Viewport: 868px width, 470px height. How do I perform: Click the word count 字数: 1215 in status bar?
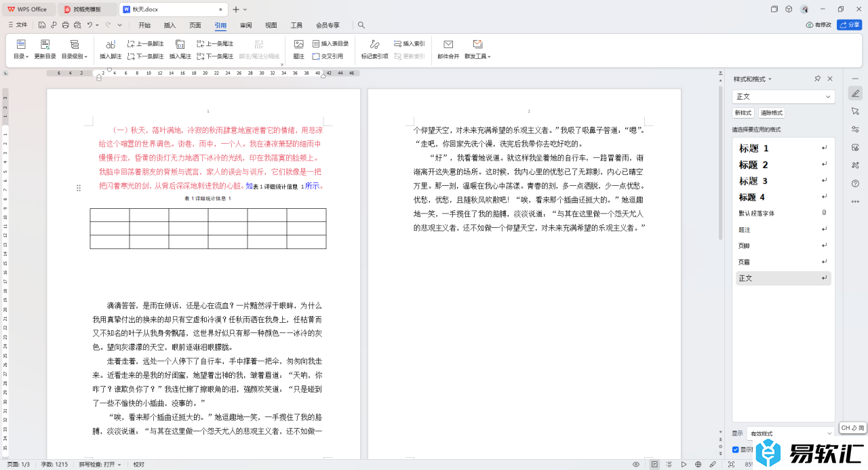tap(54, 465)
